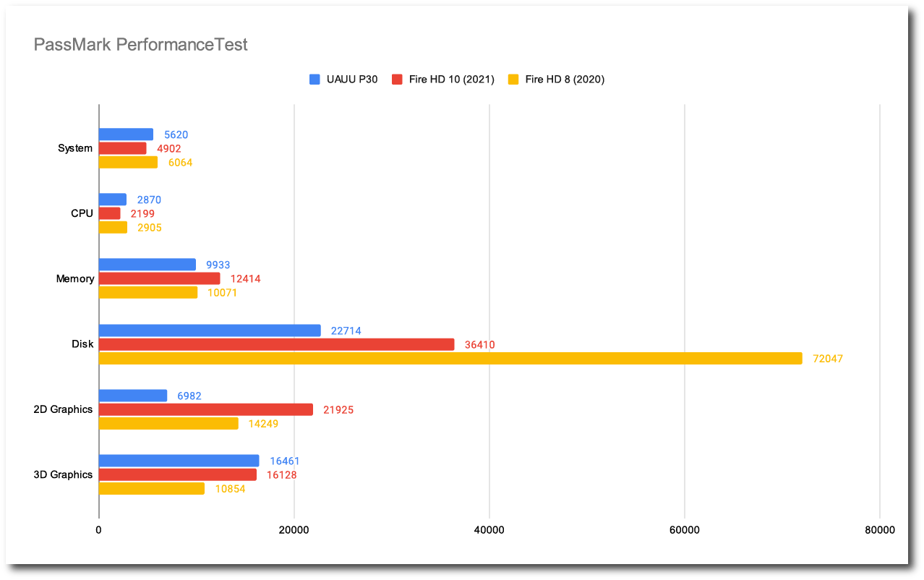924x580 pixels.
Task: Click the red Fire HD 10 legend swatch
Action: pyautogui.click(x=396, y=80)
